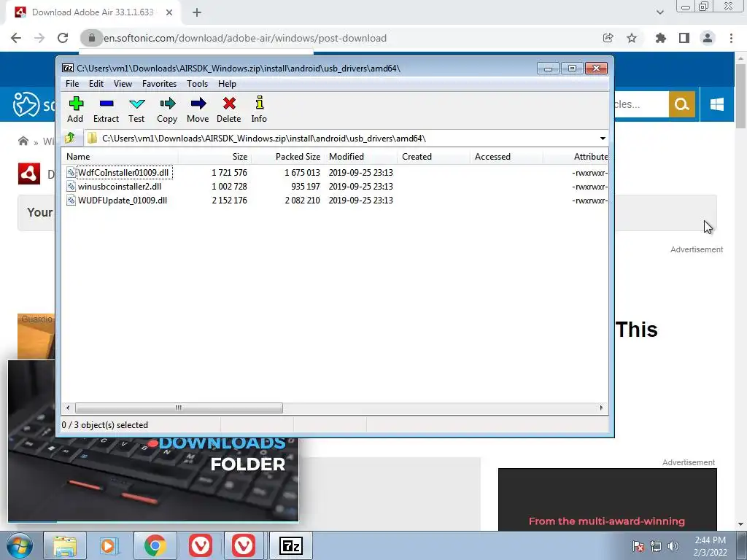Expand the address path dropdown

(603, 139)
